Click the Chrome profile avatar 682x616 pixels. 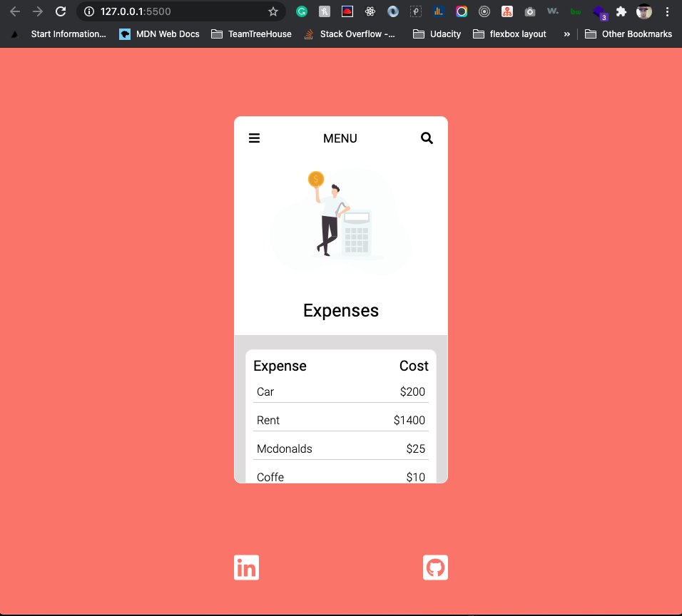click(643, 11)
